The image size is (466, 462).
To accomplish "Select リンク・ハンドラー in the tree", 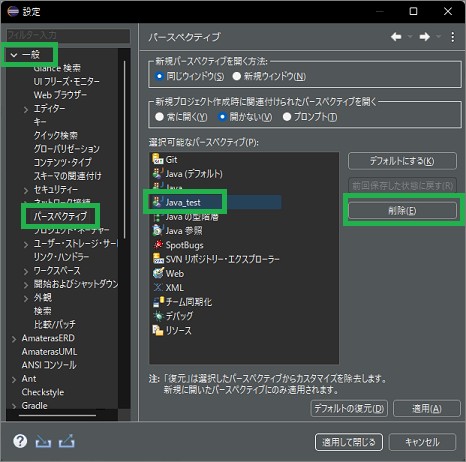I will coord(61,257).
